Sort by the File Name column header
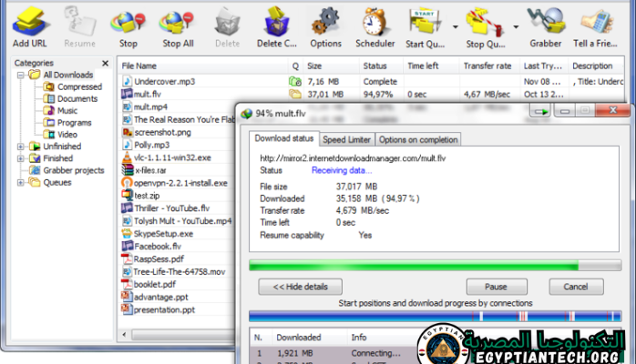Viewport: 636px width, 364px height. [x=203, y=66]
